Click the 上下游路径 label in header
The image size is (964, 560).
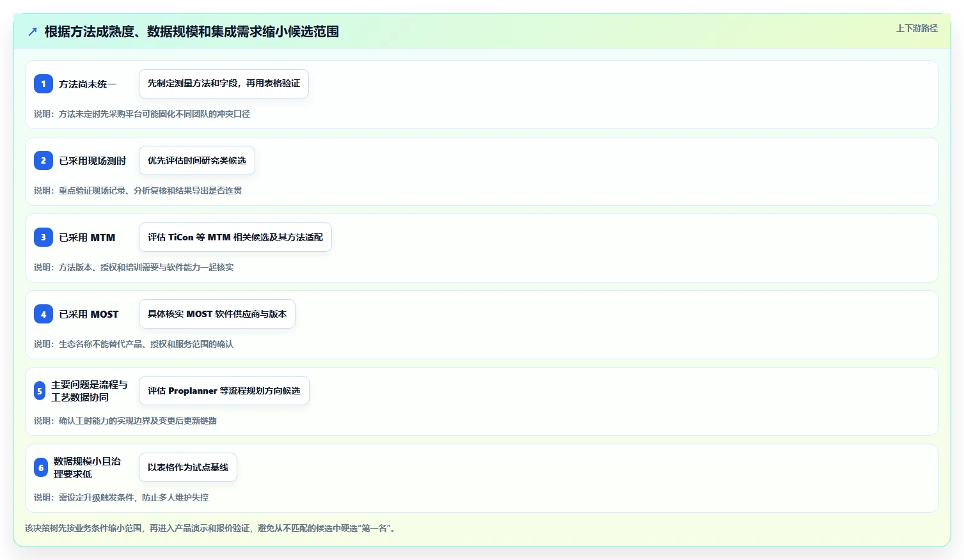coord(917,28)
